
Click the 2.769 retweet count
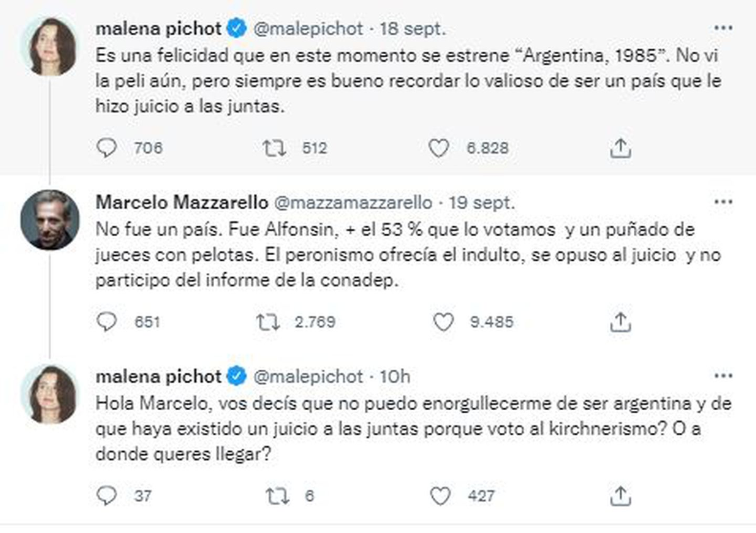click(x=315, y=321)
